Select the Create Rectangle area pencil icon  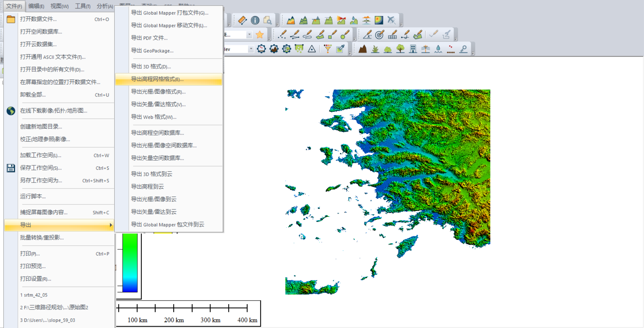(x=333, y=34)
